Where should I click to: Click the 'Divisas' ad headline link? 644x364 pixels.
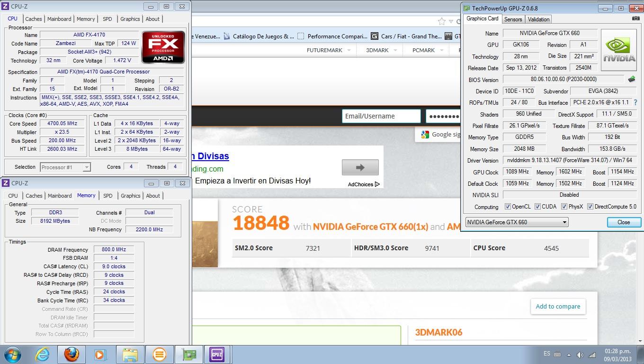pos(210,156)
